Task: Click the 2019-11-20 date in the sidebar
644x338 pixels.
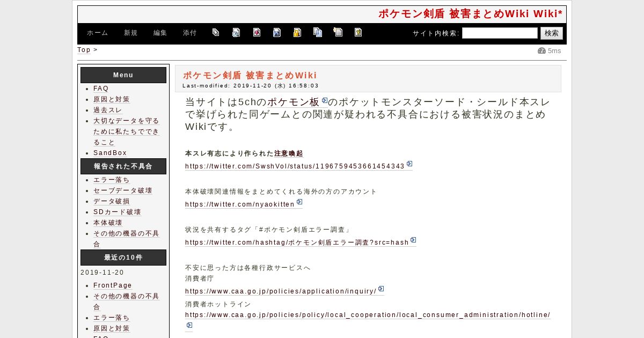Action: (103, 273)
